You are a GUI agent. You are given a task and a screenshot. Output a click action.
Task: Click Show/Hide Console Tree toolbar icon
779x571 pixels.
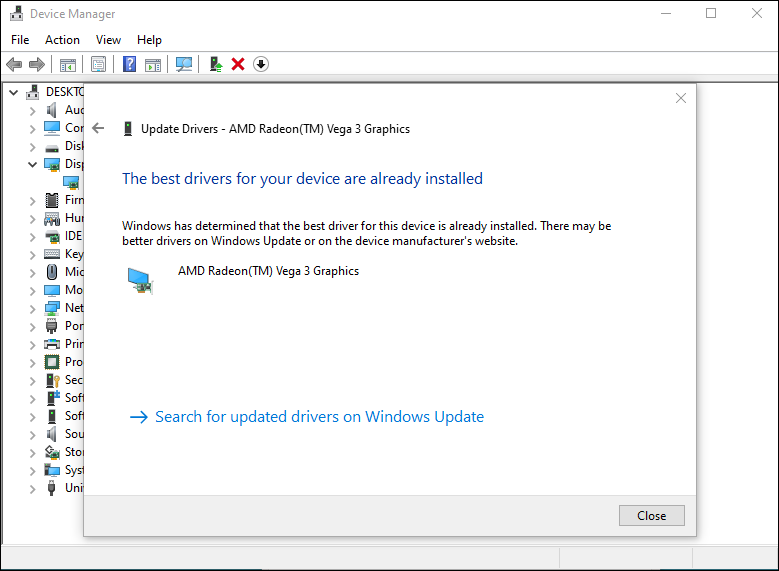[x=68, y=64]
